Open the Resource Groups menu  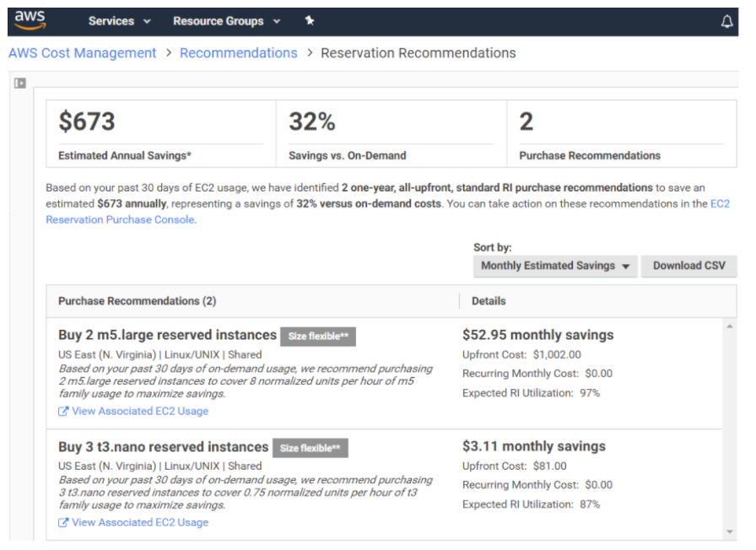[227, 21]
